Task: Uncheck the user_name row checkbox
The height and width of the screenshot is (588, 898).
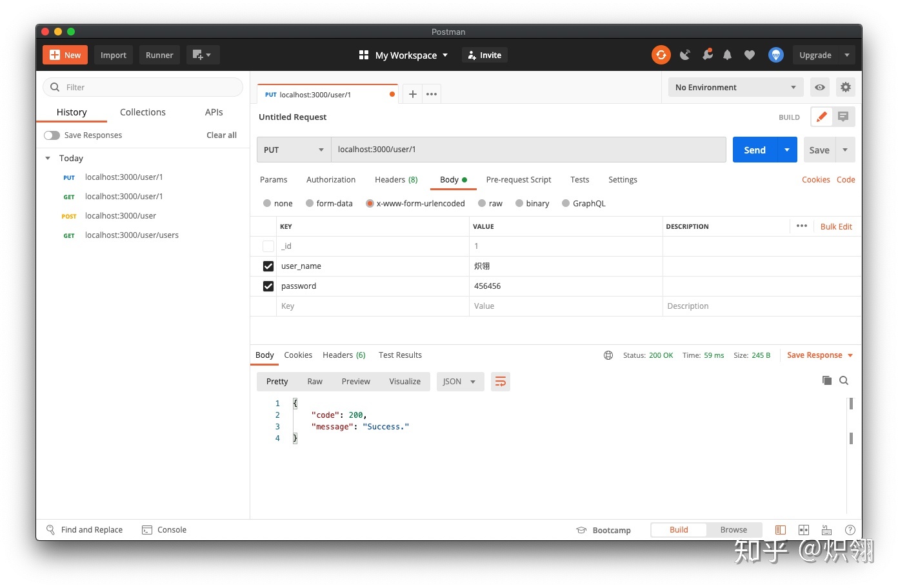Action: [x=268, y=266]
